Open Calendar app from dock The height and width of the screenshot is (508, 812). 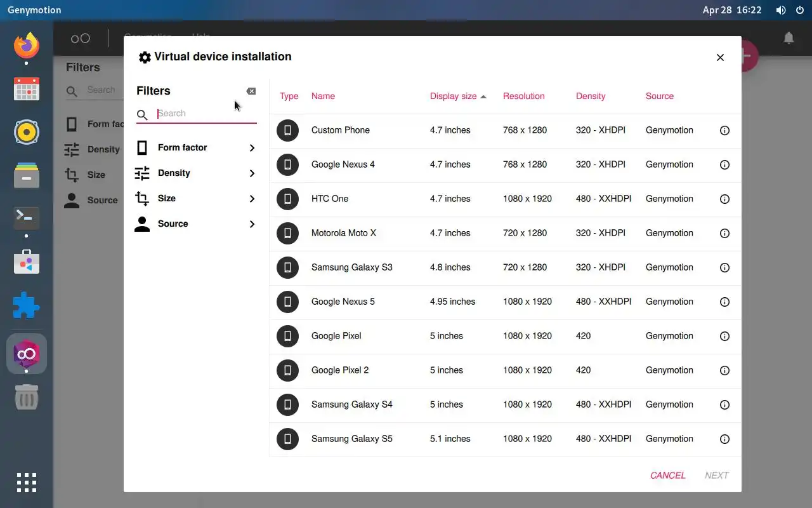point(27,89)
